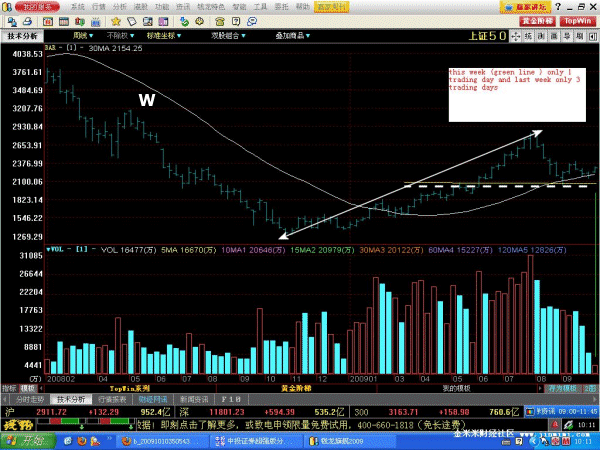Click the green refresh arrows toolbar icon

point(184,21)
